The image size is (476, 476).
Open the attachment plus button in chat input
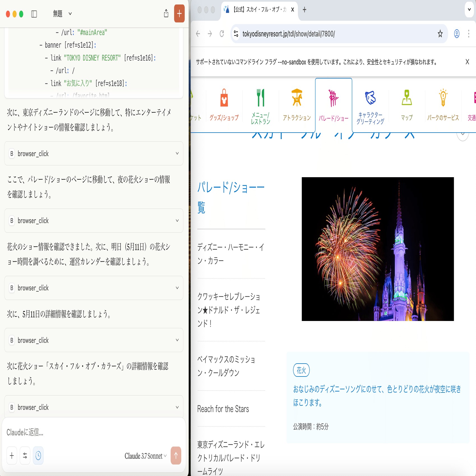click(12, 456)
